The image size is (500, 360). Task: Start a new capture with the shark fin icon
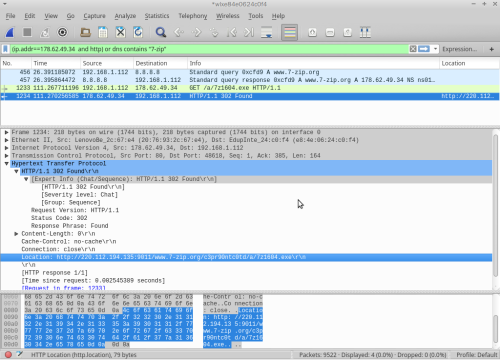pos(10,32)
